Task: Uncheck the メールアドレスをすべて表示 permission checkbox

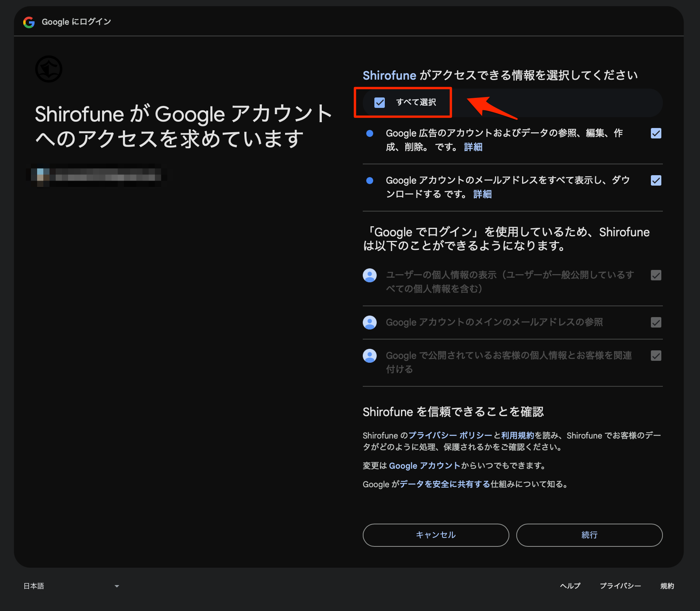Action: pos(656,181)
